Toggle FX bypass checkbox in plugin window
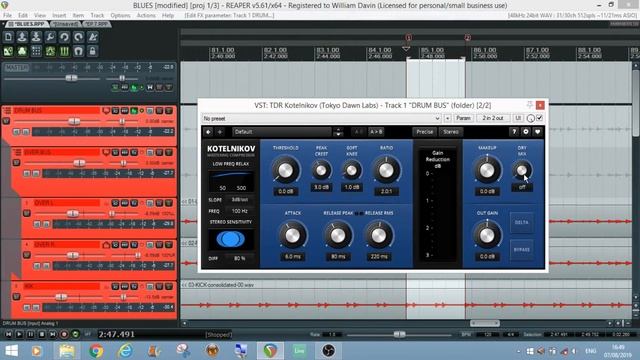 (x=540, y=118)
